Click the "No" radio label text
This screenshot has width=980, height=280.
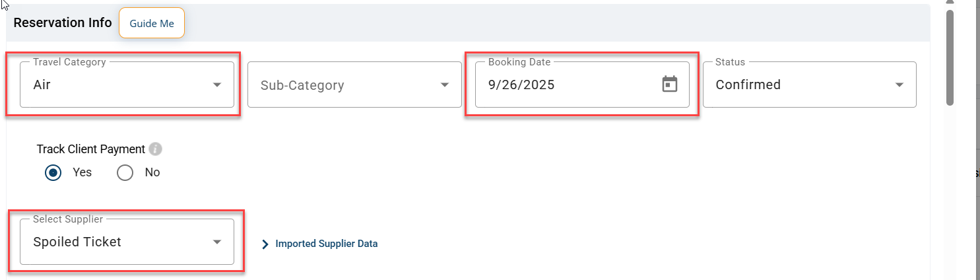[x=152, y=172]
